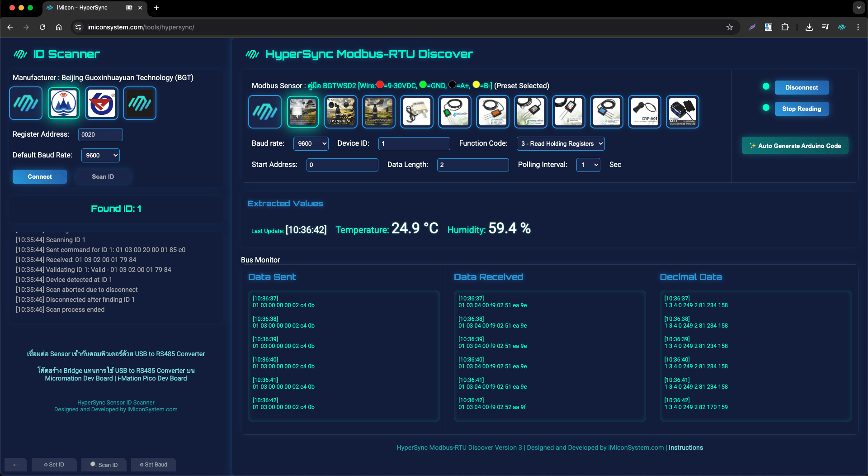Expand the Function Code dropdown
The image size is (868, 476).
(561, 143)
